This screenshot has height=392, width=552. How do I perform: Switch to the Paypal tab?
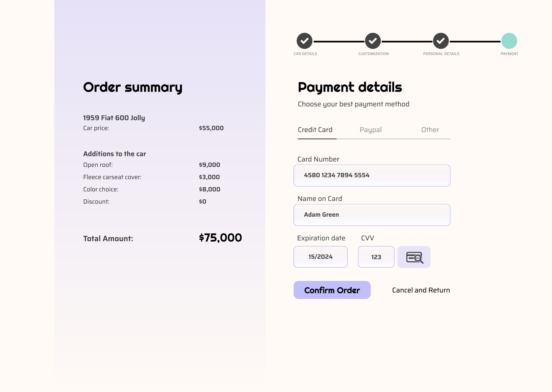[x=371, y=130]
